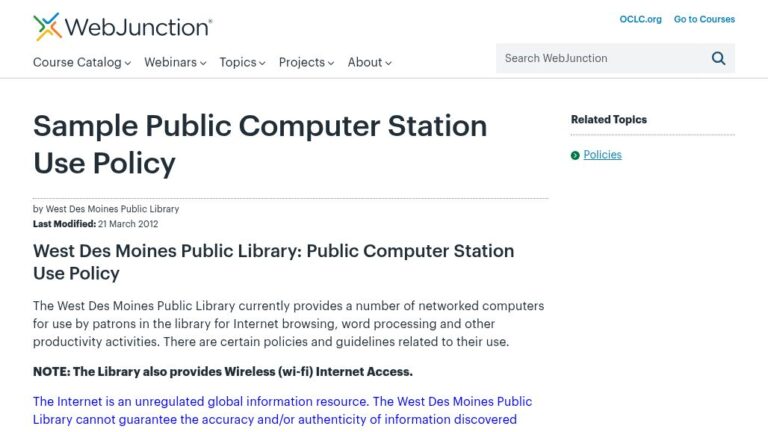Expand the Course Catalog menu
The image size is (768, 432).
click(82, 62)
